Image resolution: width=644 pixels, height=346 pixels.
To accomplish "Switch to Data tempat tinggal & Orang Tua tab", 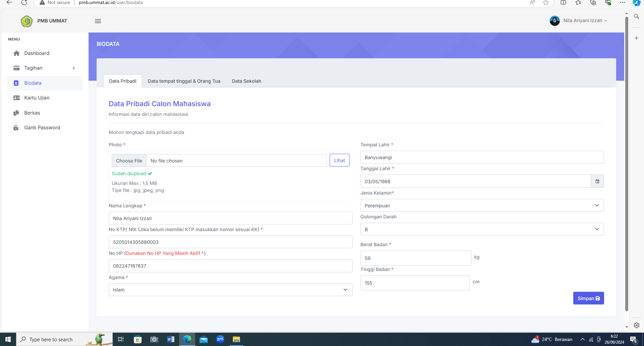I will (184, 81).
